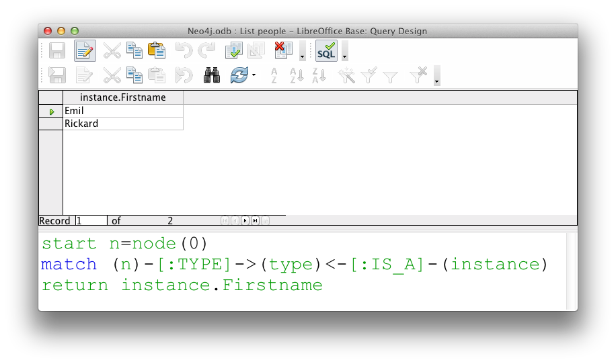Screen dimensions: 616x364
Task: Click the word 'start' in the query editor
Action: click(x=69, y=243)
